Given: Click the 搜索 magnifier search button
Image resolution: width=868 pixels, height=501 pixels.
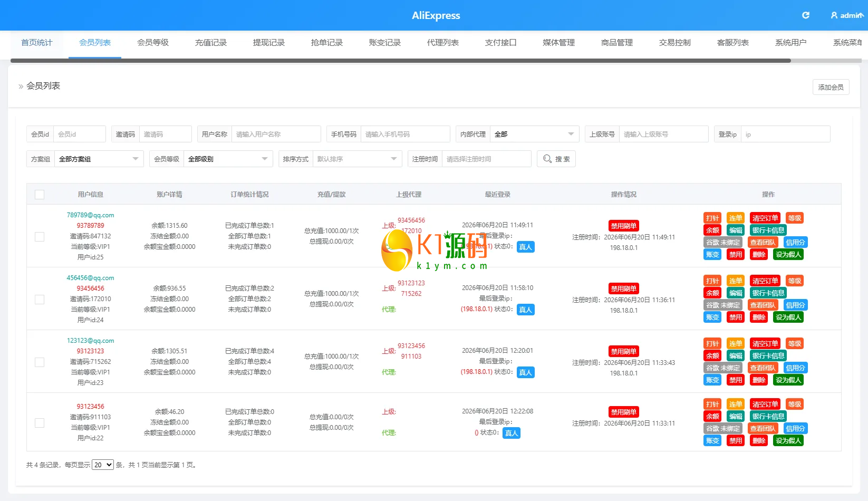Looking at the screenshot, I should pos(556,159).
